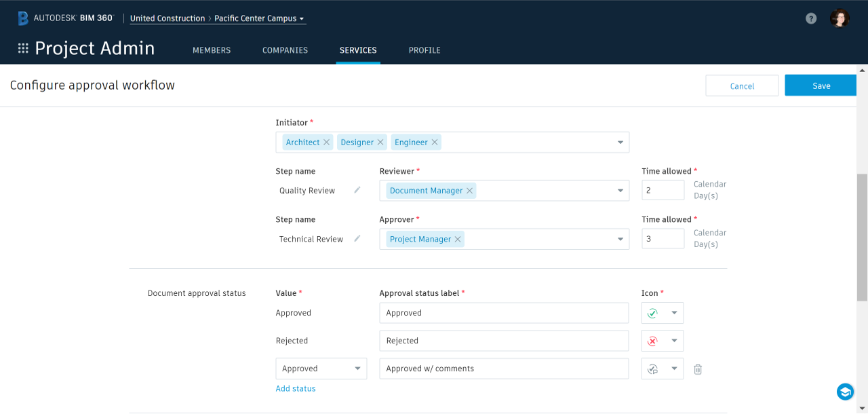Click the green approved check icon
This screenshot has height=414, width=868.
coord(652,313)
